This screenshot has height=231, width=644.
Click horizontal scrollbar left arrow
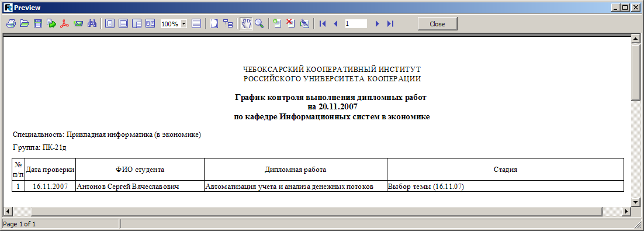click(x=7, y=211)
